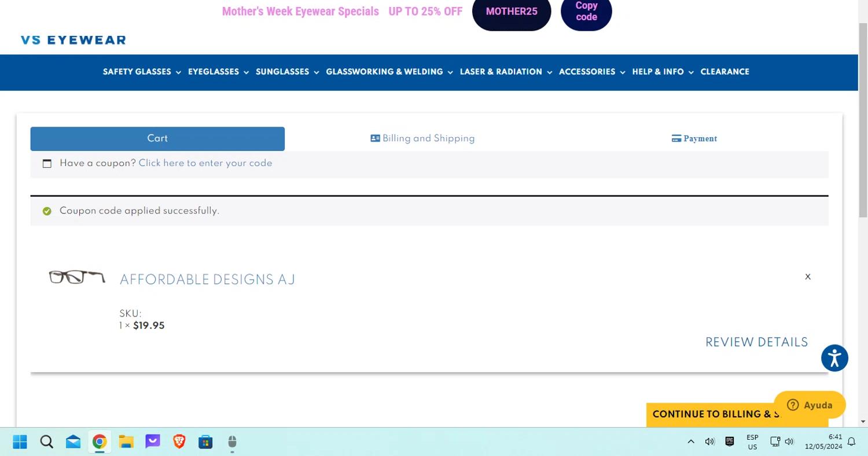
Task: Click the VS Eyewear logo
Action: 73,40
